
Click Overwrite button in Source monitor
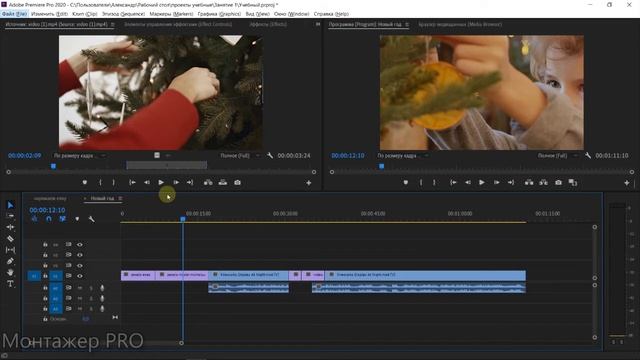pyautogui.click(x=223, y=182)
